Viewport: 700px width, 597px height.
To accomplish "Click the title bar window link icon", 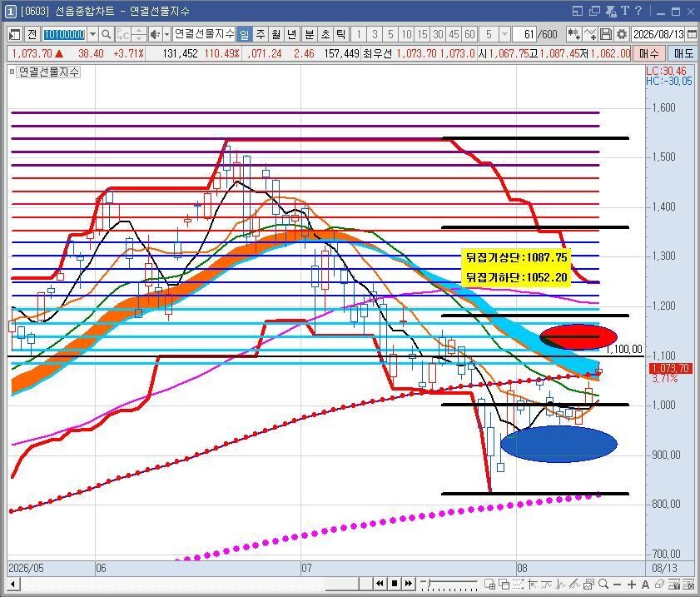I will [578, 11].
